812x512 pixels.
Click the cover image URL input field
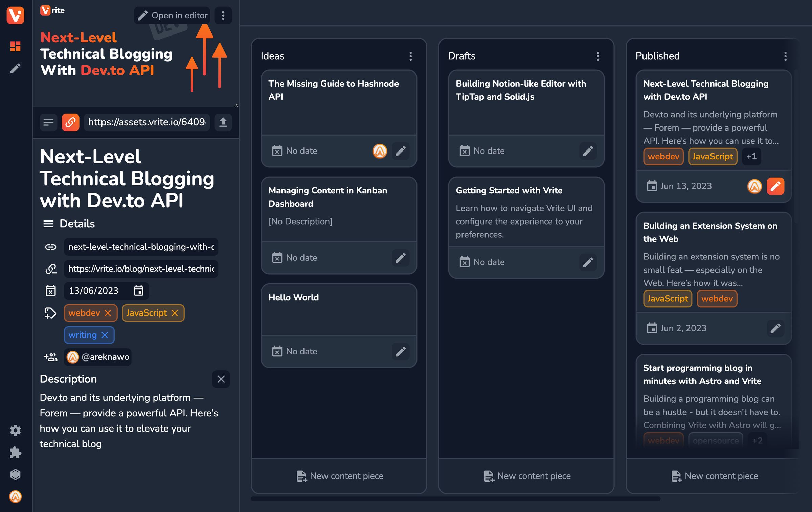[x=148, y=121]
